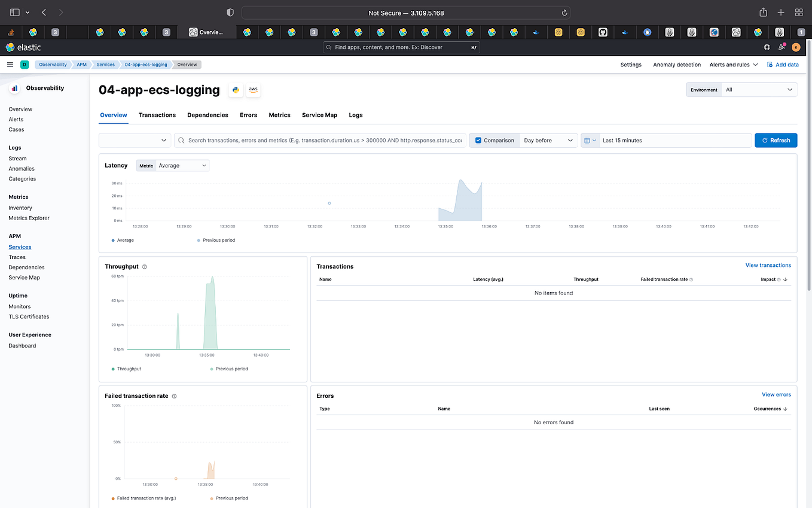Screen dimensions: 812x508
Task: Switch to the Transactions tab
Action: click(157, 115)
